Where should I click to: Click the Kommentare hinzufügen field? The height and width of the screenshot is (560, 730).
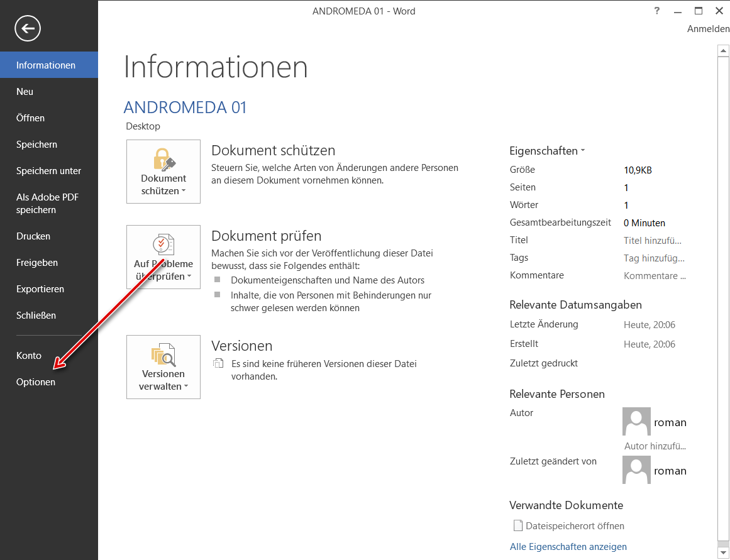point(655,275)
